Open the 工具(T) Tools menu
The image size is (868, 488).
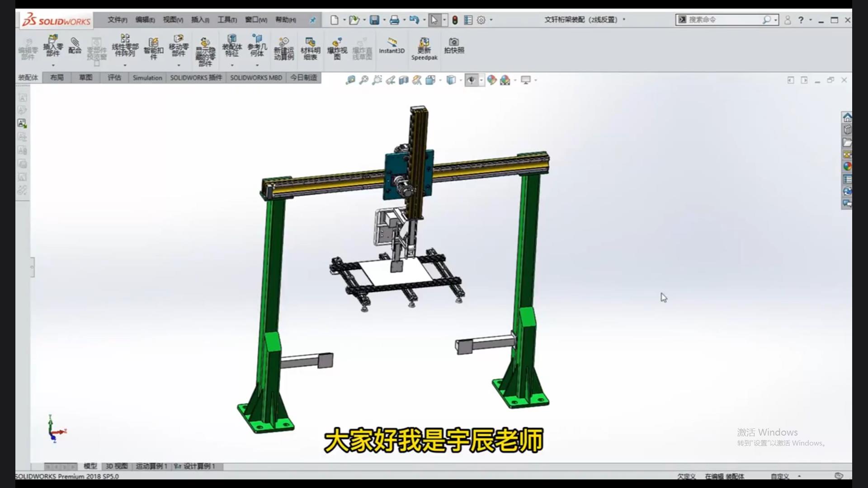pos(227,20)
